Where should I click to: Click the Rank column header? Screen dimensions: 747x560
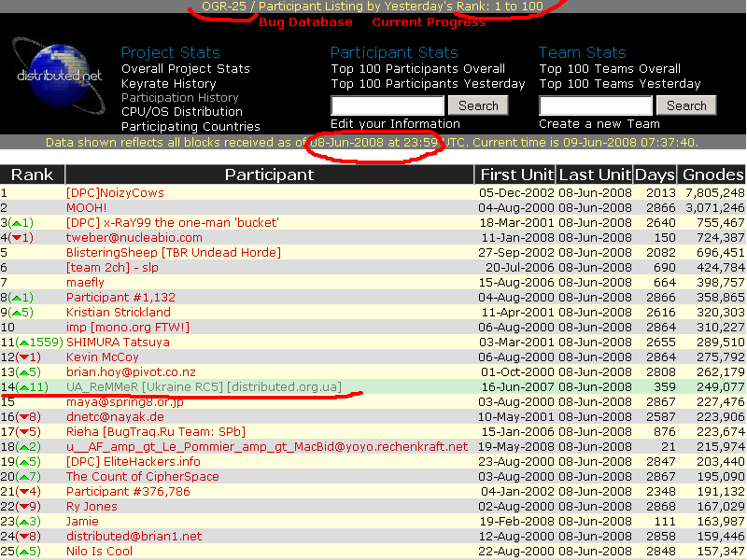coord(32,175)
